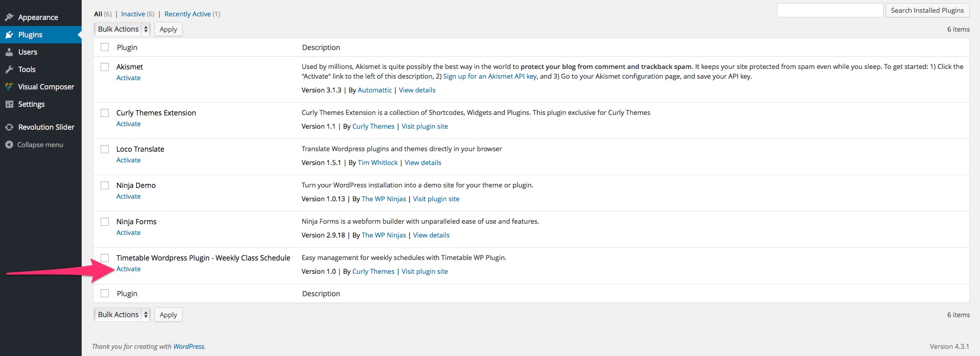Open the Visual Composer icon in the sidebar

click(9, 87)
